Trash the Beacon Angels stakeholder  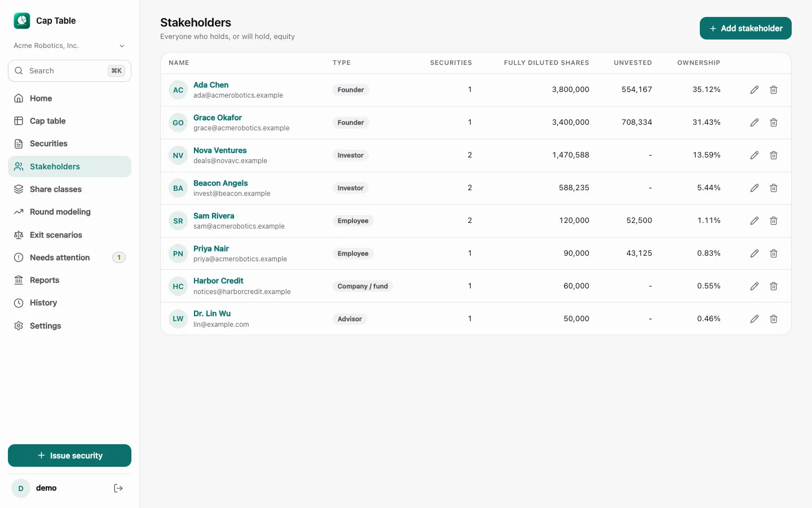click(x=774, y=188)
